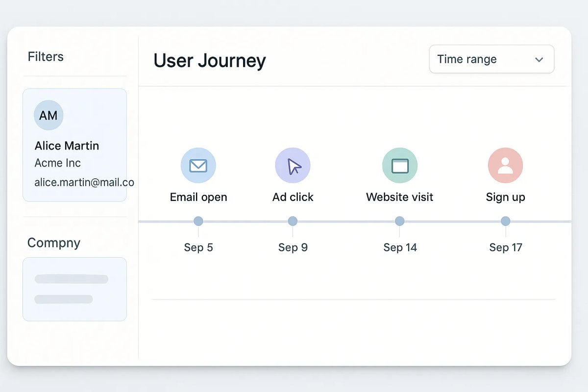Select the Sep 14 marker on the timeline
The width and height of the screenshot is (588, 392).
pos(399,221)
